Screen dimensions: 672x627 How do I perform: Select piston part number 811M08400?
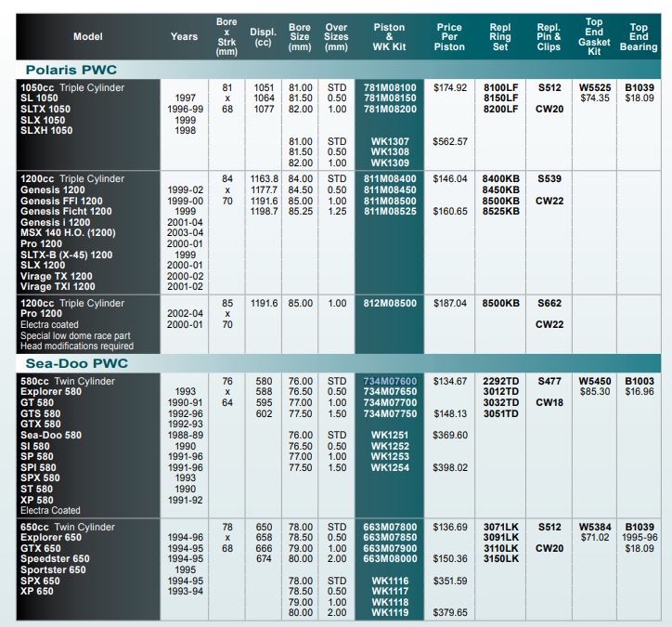click(x=390, y=178)
